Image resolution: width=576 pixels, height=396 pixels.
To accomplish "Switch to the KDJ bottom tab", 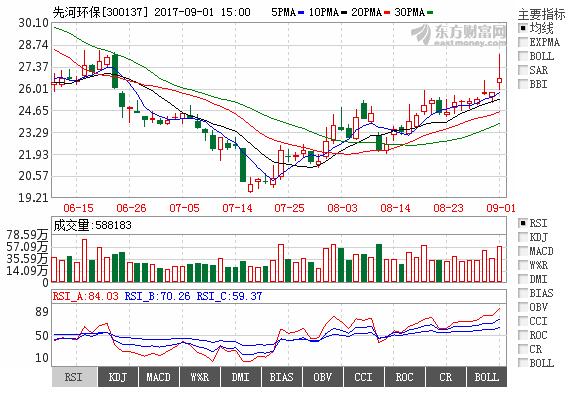I will coord(118,377).
